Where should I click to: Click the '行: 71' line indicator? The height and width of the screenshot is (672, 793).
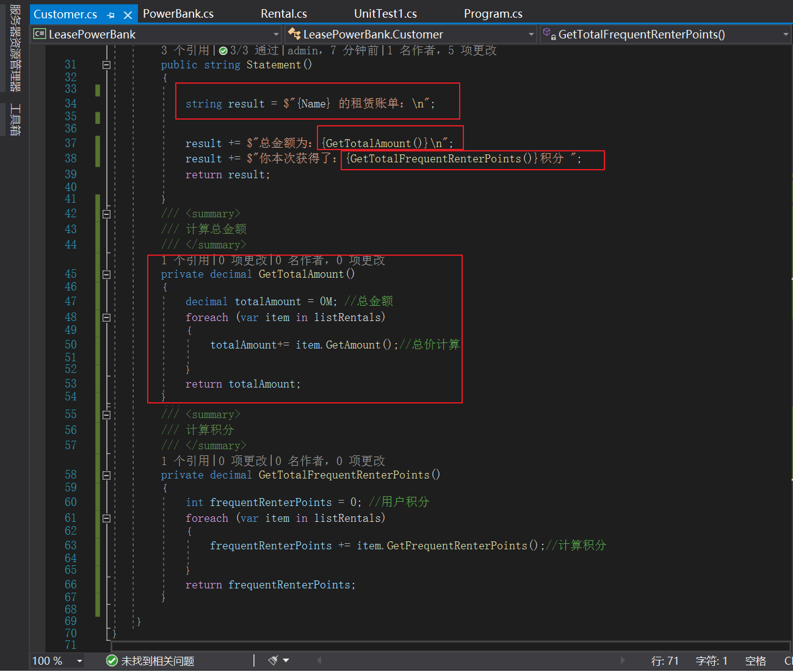pyautogui.click(x=665, y=661)
